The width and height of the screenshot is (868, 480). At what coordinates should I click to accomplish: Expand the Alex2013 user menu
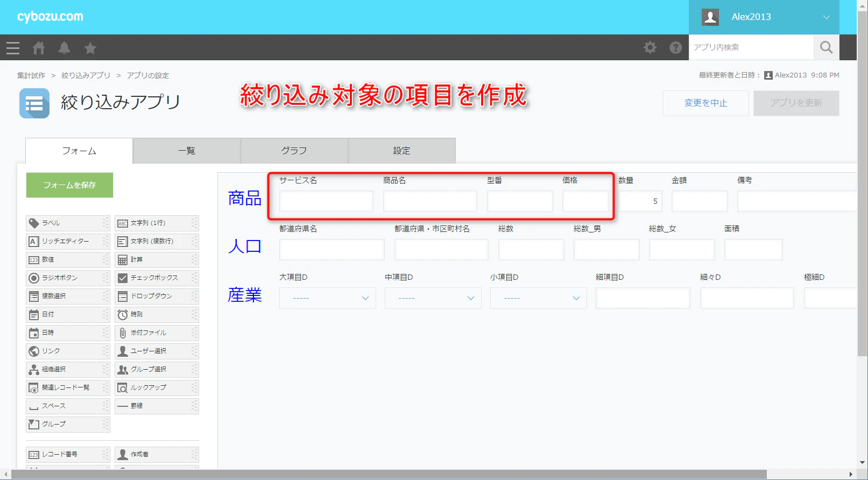point(764,17)
